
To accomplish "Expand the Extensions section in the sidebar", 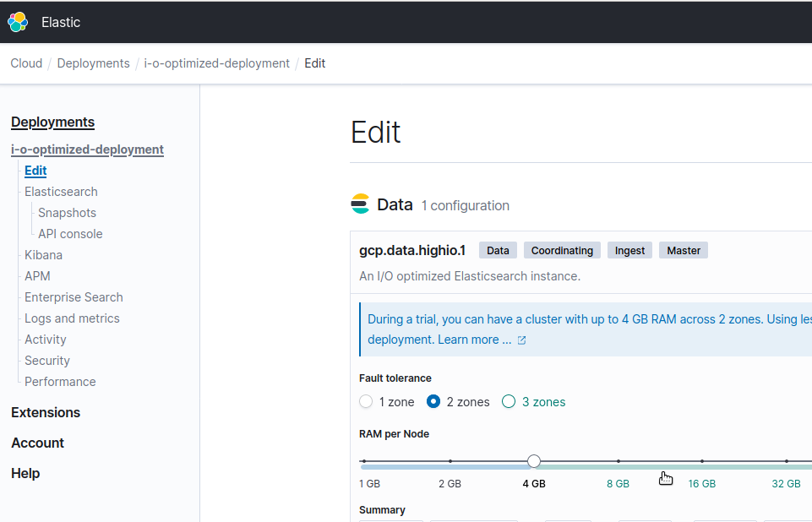I will tap(45, 412).
